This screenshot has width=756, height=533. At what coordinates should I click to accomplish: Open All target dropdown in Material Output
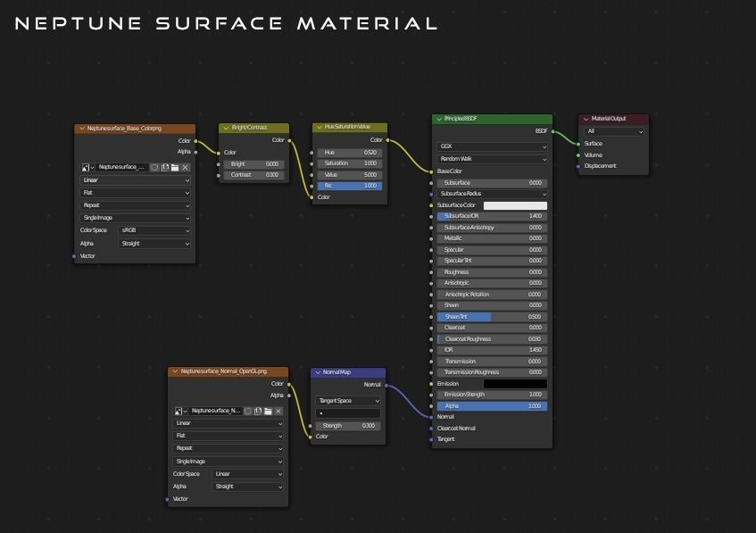614,131
